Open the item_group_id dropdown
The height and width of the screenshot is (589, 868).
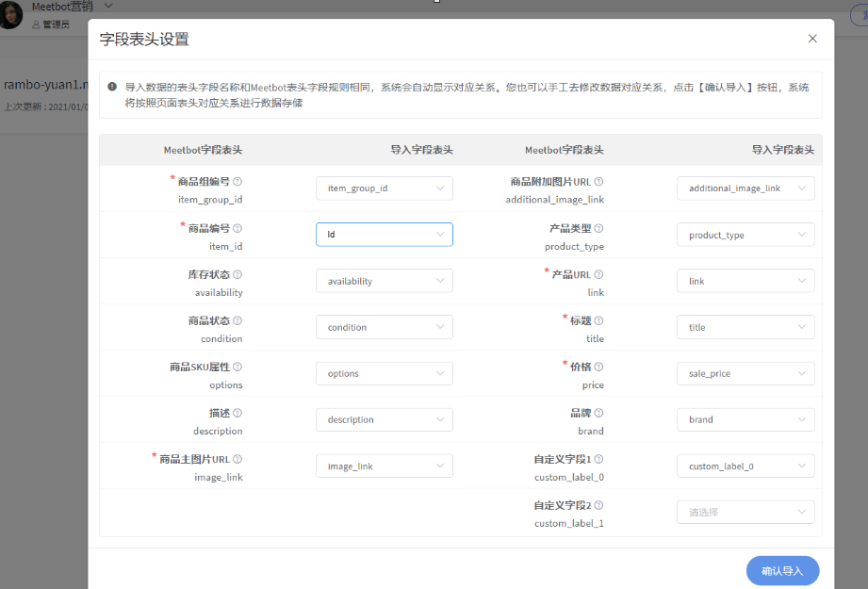click(x=385, y=188)
